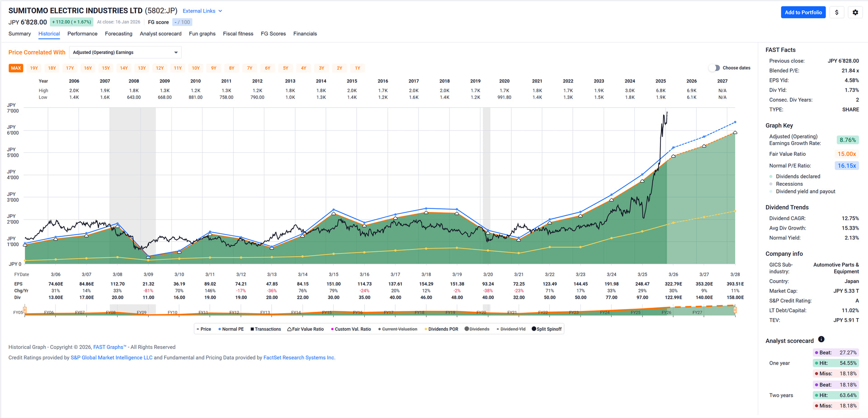Click the Fair Value Ratio triangle legend icon
The image size is (868, 418).
point(289,329)
